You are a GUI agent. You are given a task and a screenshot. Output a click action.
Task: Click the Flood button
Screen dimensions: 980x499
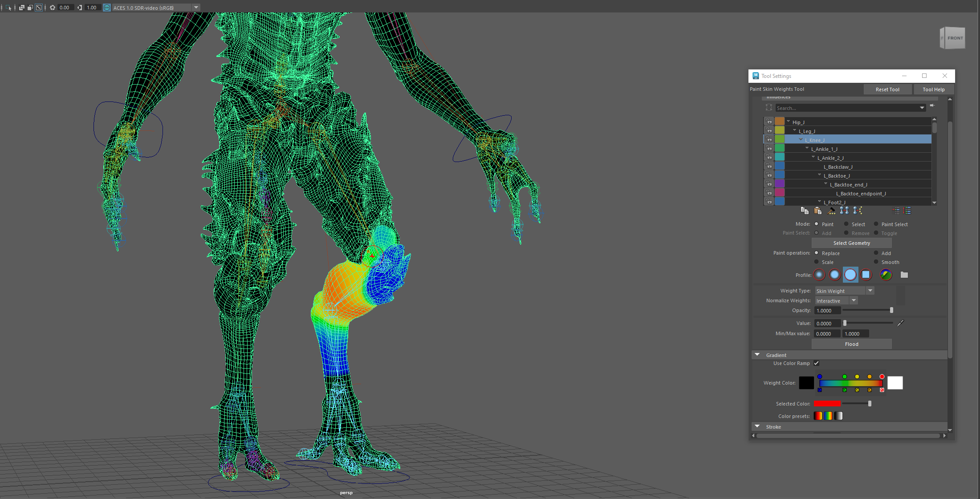coord(851,344)
